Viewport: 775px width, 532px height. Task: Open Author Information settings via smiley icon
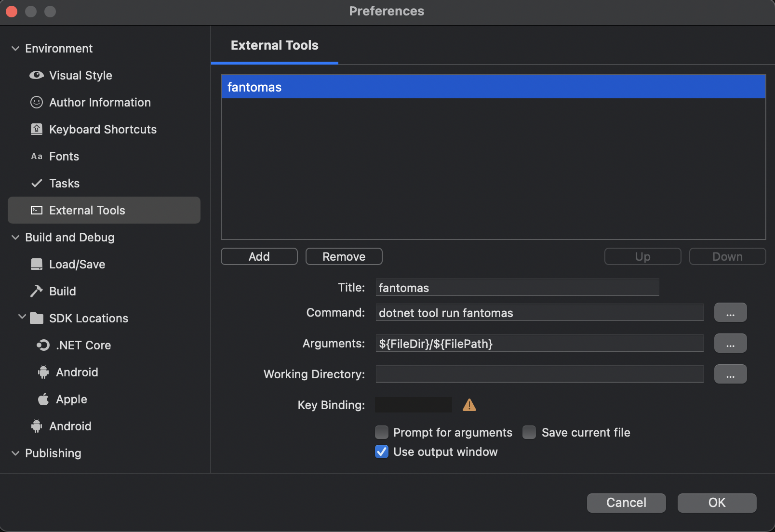coord(36,102)
